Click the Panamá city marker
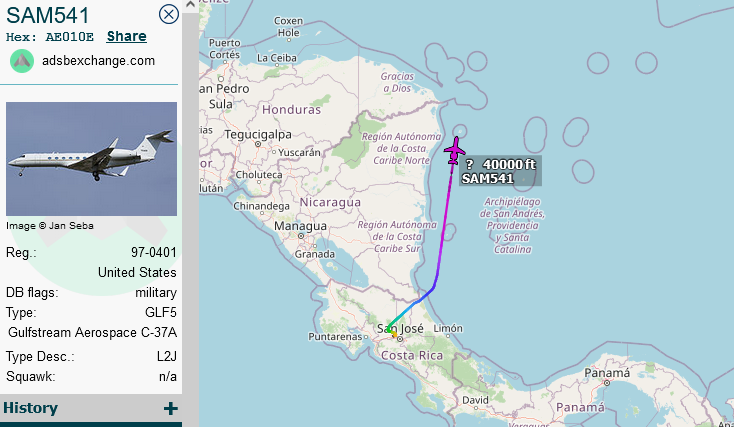 (x=607, y=383)
